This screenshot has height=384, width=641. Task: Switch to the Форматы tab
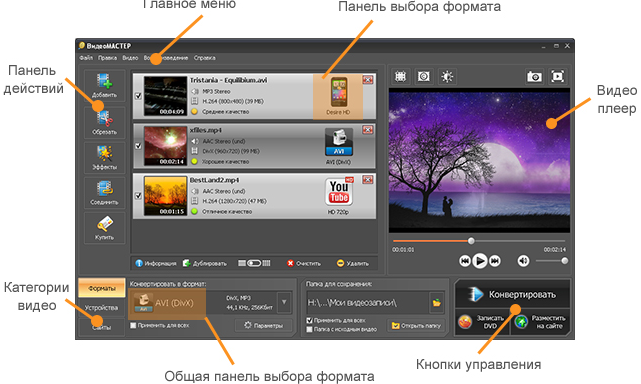[102, 288]
